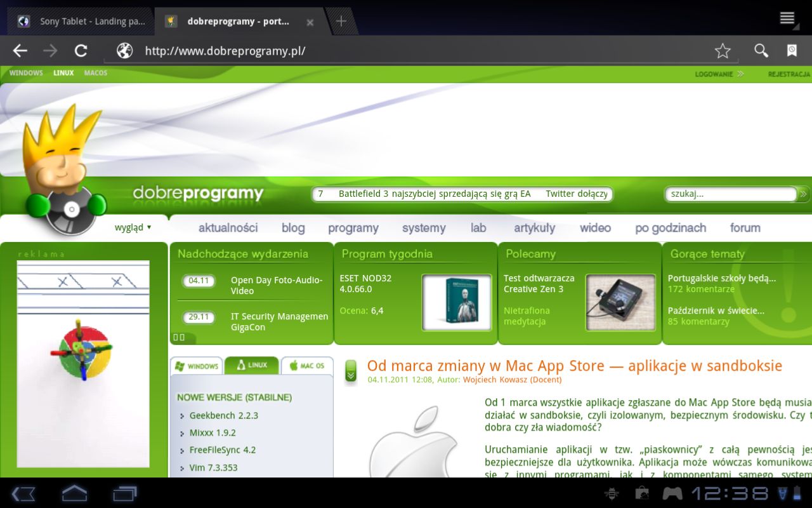Bookmark this page with the star icon
The image size is (812, 508).
(723, 51)
